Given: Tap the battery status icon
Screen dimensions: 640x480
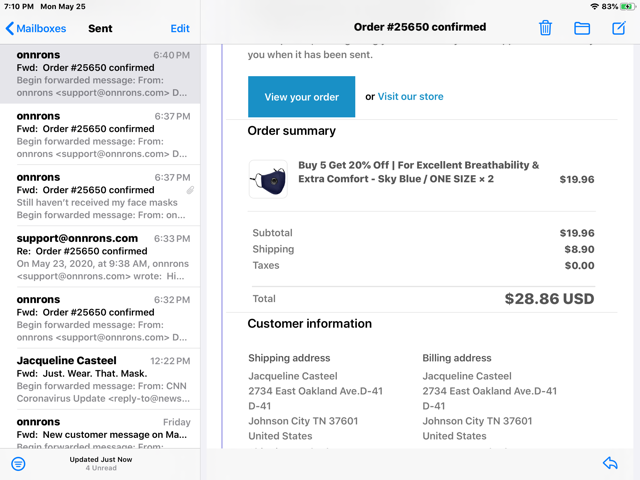Looking at the screenshot, I should [627, 6].
